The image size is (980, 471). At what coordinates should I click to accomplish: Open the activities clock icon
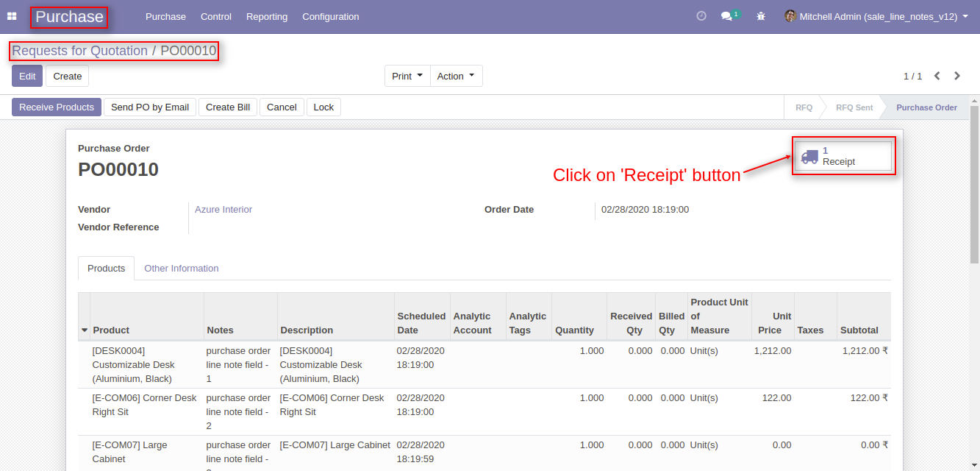701,16
